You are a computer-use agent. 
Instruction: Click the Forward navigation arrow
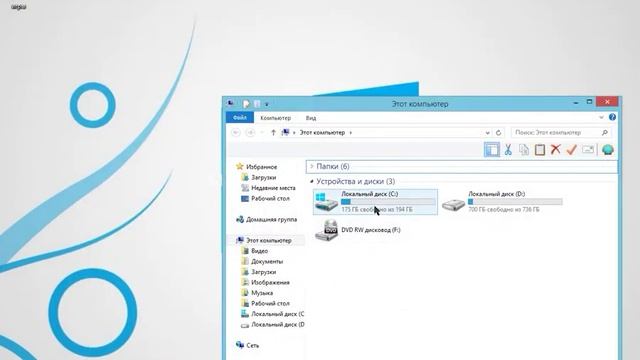[x=250, y=133]
